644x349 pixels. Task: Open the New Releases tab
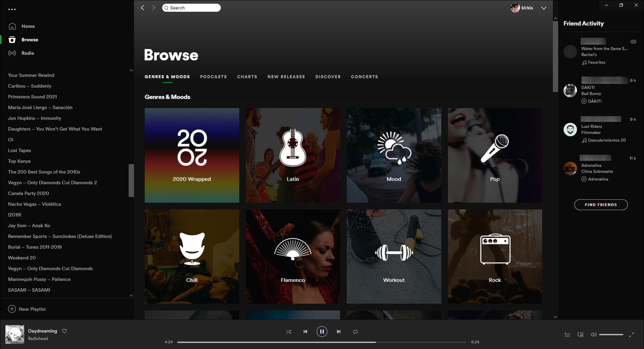click(286, 77)
